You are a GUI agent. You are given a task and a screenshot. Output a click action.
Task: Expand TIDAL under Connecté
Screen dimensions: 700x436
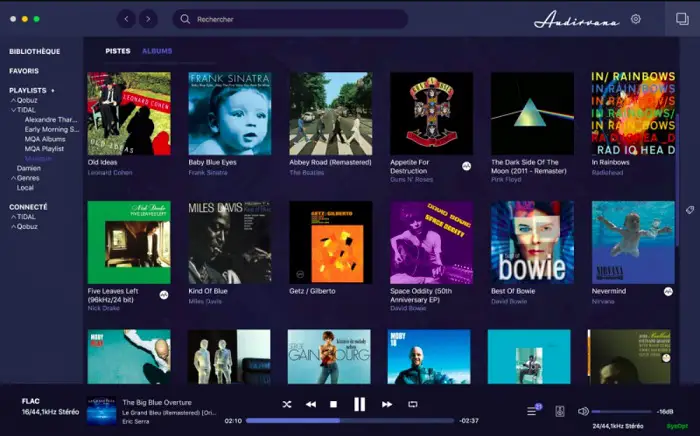coord(13,217)
